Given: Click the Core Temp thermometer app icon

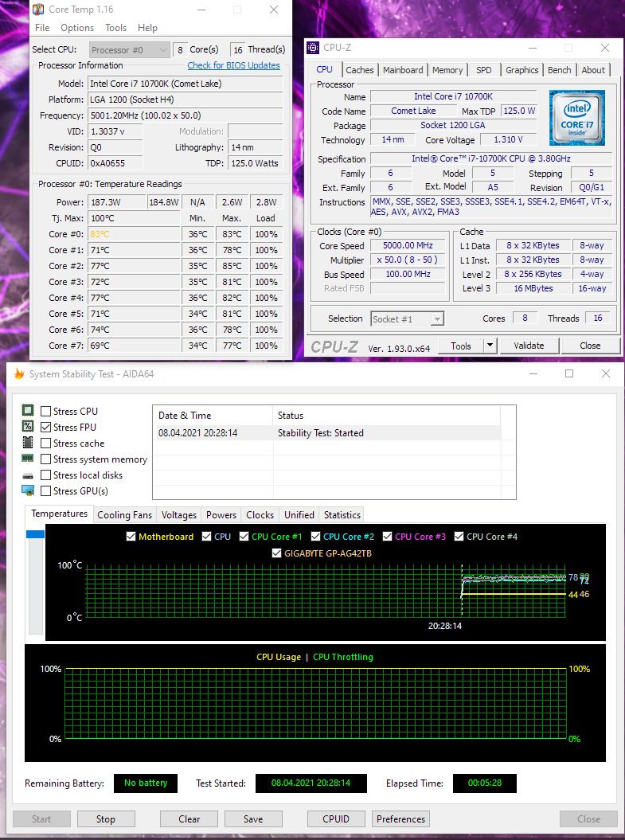Looking at the screenshot, I should click(x=38, y=10).
